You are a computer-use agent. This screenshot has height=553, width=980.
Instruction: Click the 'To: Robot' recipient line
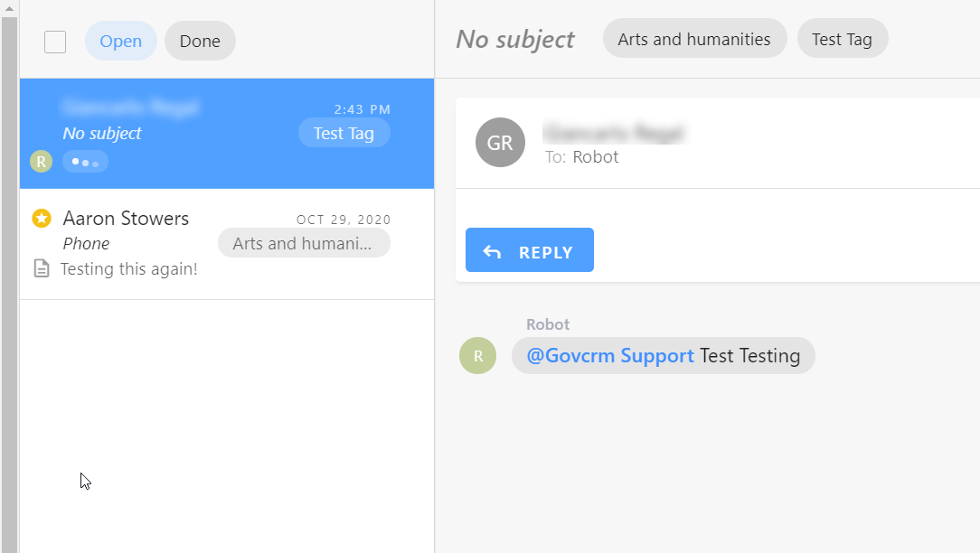(582, 157)
